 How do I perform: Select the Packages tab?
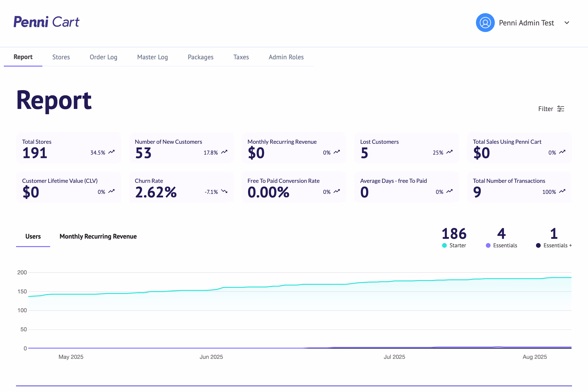tap(201, 57)
